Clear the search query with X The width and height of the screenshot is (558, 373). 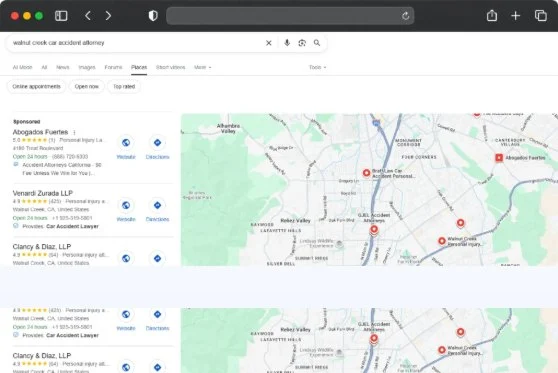pyautogui.click(x=269, y=43)
